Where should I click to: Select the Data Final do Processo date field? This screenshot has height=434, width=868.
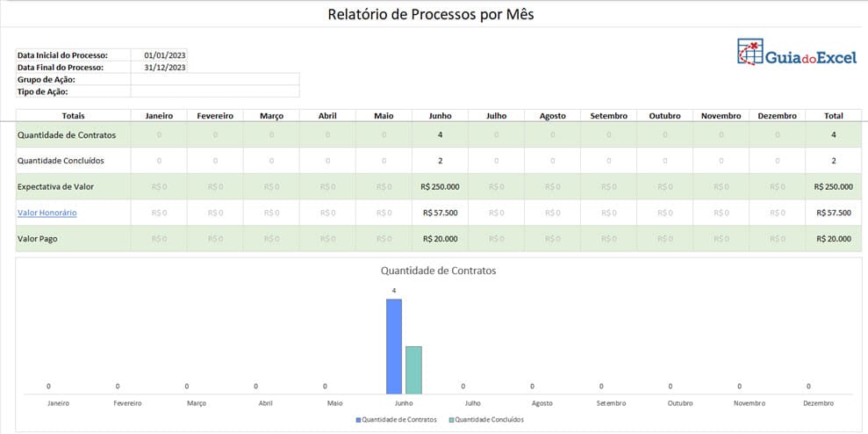tap(164, 67)
